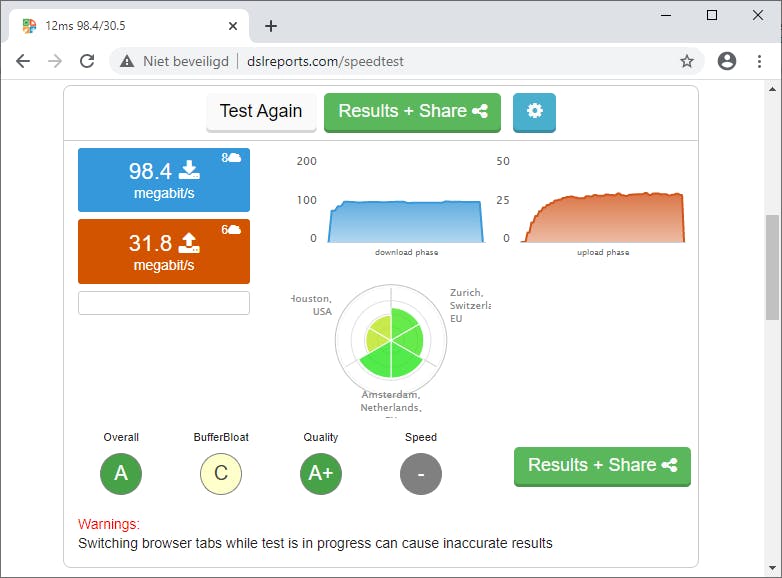Click the BufferBloat label text

point(221,437)
